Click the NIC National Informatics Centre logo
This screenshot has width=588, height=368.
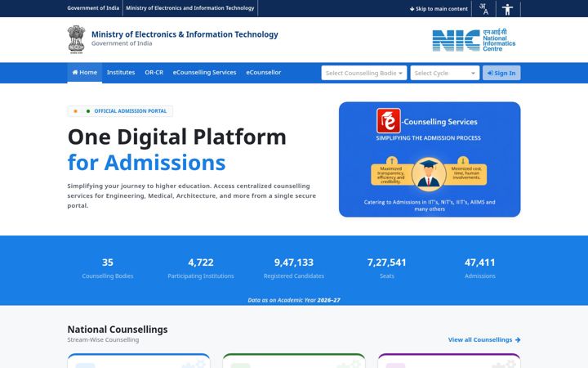pos(474,40)
